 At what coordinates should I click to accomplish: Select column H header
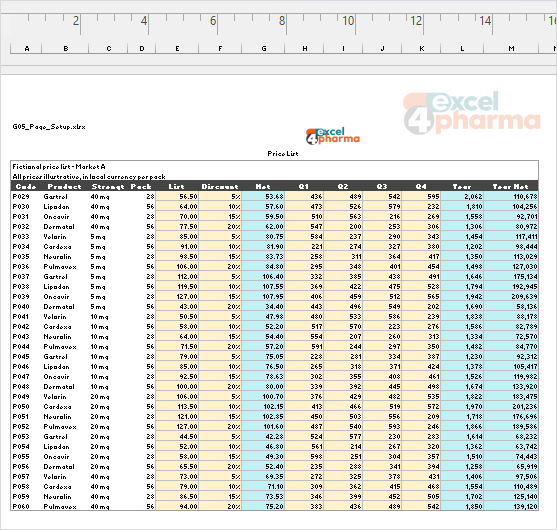point(304,48)
